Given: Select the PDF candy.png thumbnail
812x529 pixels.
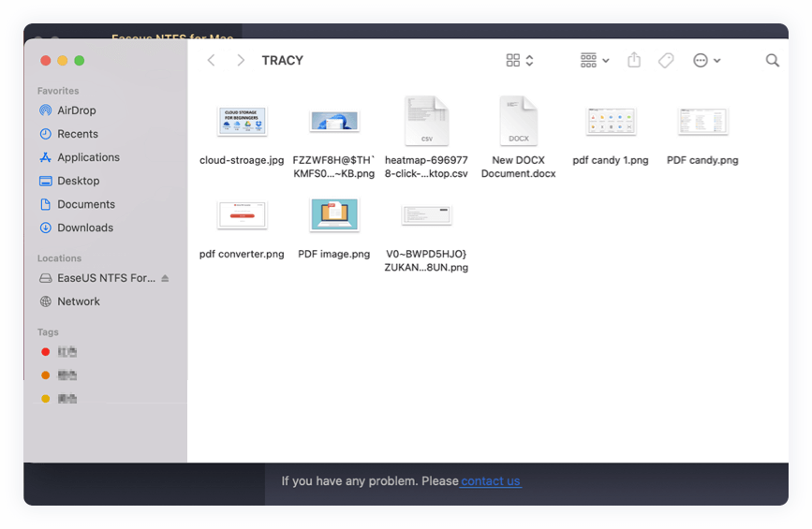Looking at the screenshot, I should point(702,121).
